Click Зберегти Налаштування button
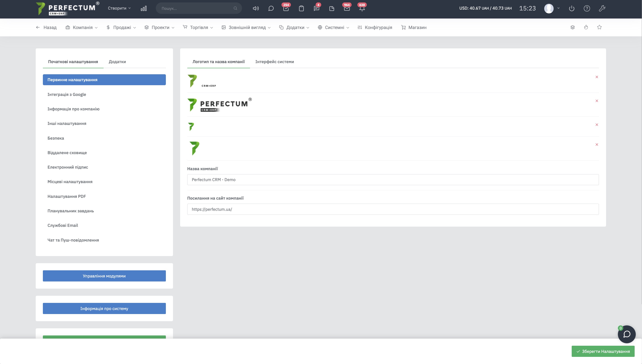The height and width of the screenshot is (364, 642). pos(603,351)
